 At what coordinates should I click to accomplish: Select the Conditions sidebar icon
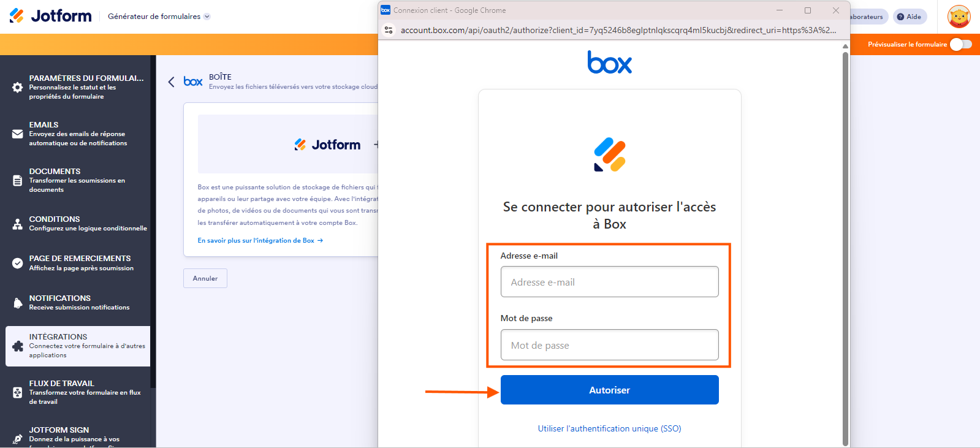[18, 224]
